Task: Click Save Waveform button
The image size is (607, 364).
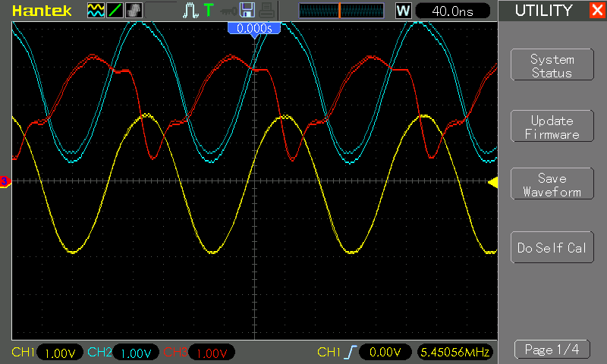Action: [552, 184]
